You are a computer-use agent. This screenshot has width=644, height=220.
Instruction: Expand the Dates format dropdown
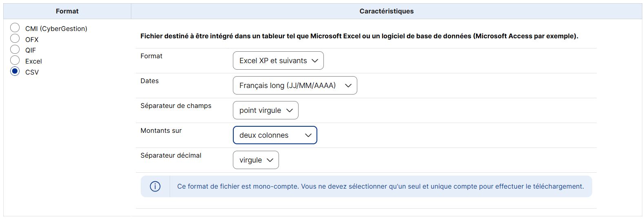coord(295,86)
